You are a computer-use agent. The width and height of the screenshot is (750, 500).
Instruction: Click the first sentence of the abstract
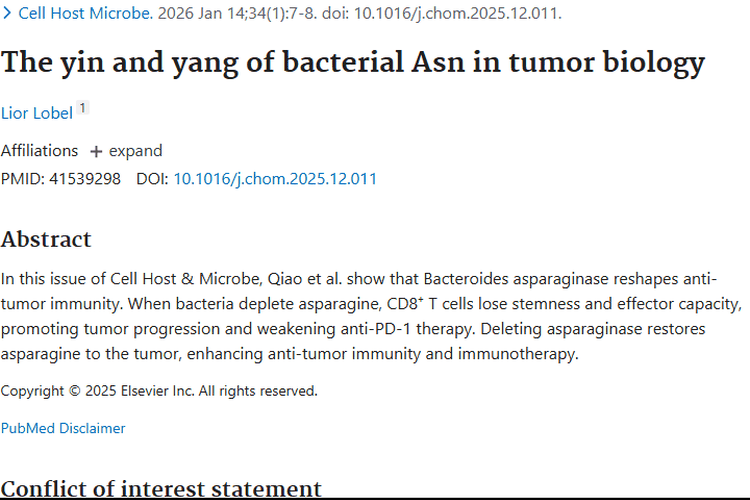[300, 278]
